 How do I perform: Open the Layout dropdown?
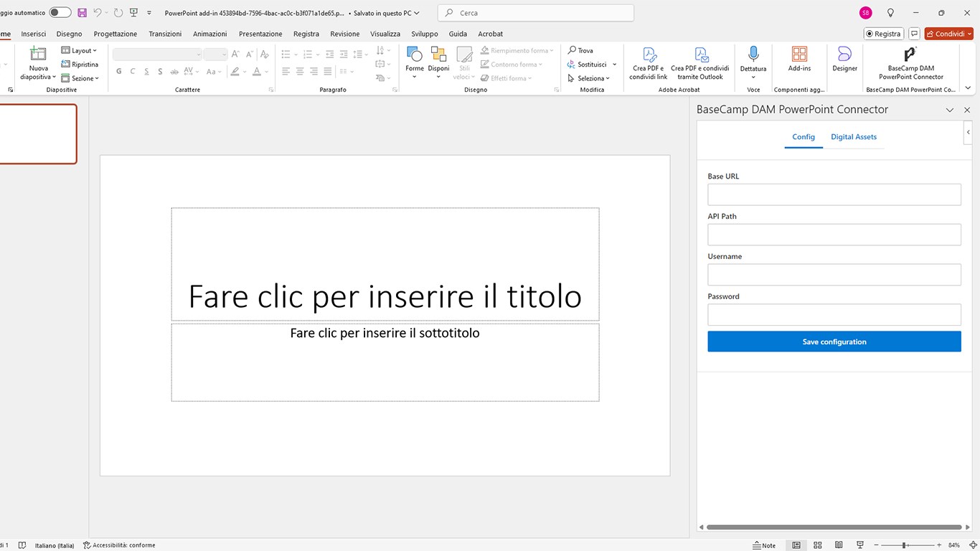[79, 51]
